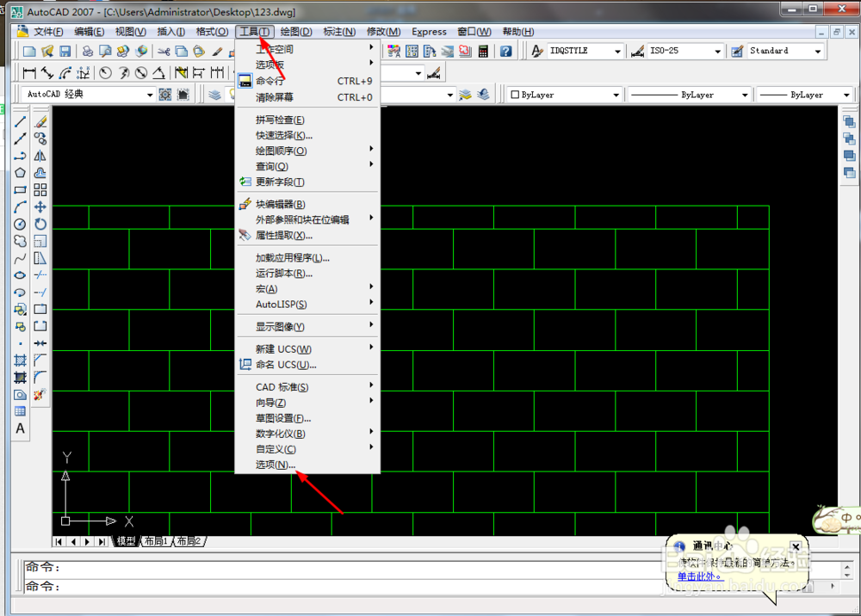Select the Table tool

click(21, 411)
